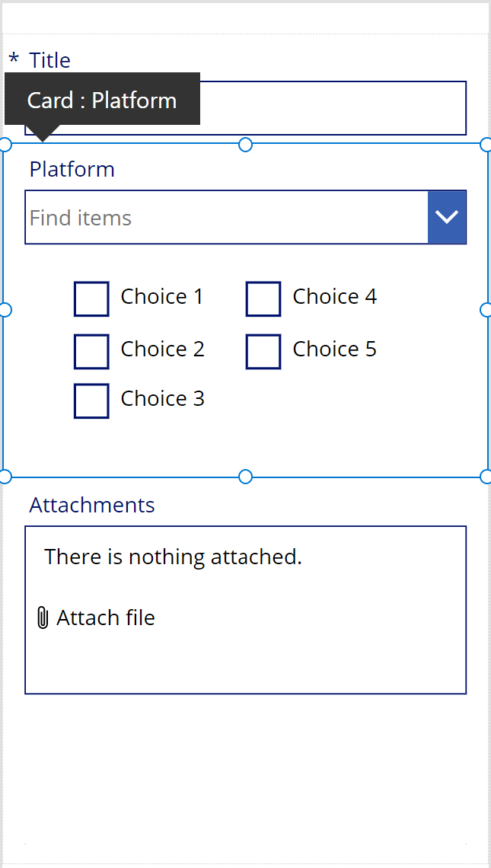Tick the Choice 2 checkbox
This screenshot has height=868, width=491.
pos(91,351)
